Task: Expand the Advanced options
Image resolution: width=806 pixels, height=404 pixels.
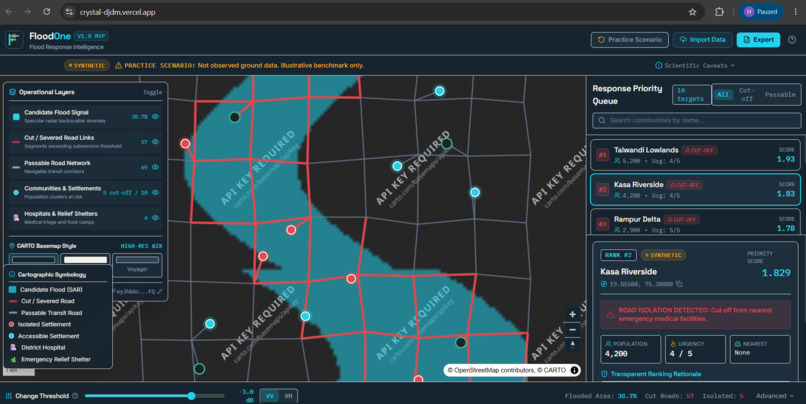Action: click(x=775, y=396)
